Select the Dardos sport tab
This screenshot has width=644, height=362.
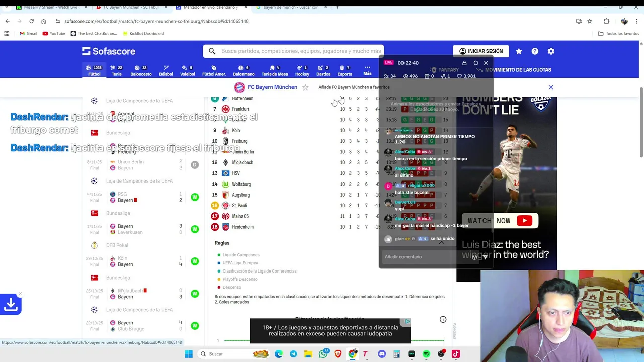(323, 71)
